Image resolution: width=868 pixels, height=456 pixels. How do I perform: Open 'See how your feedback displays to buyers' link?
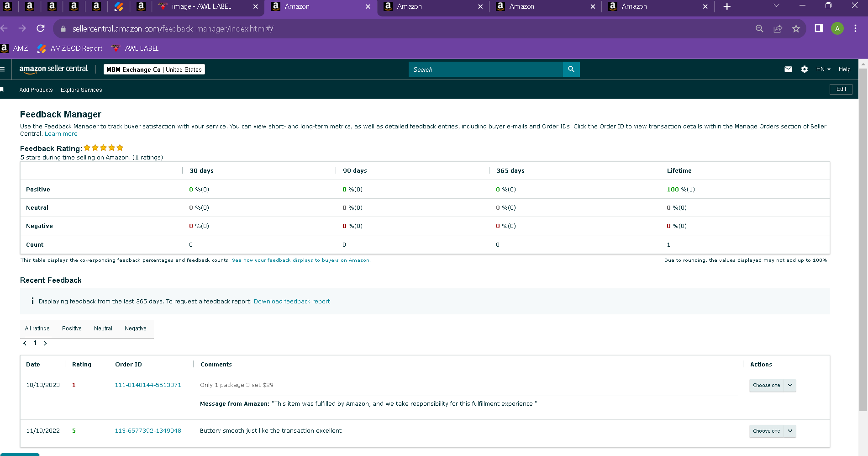[x=301, y=260]
